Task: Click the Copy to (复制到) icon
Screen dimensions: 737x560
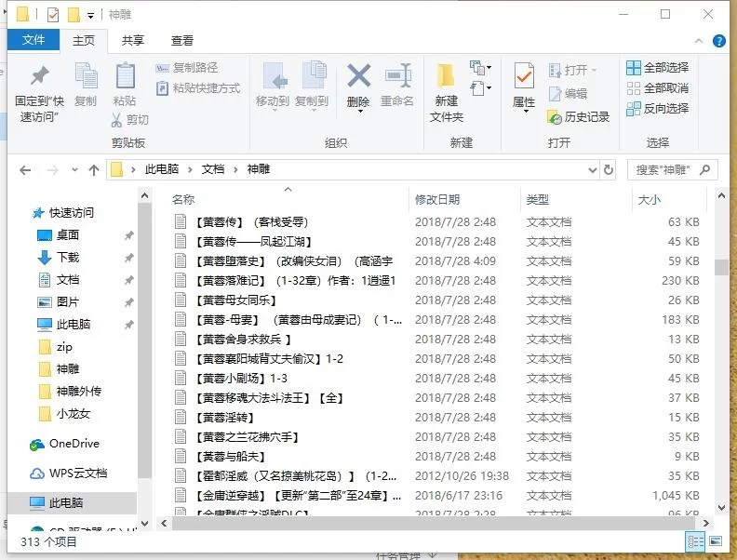Action: (x=314, y=75)
